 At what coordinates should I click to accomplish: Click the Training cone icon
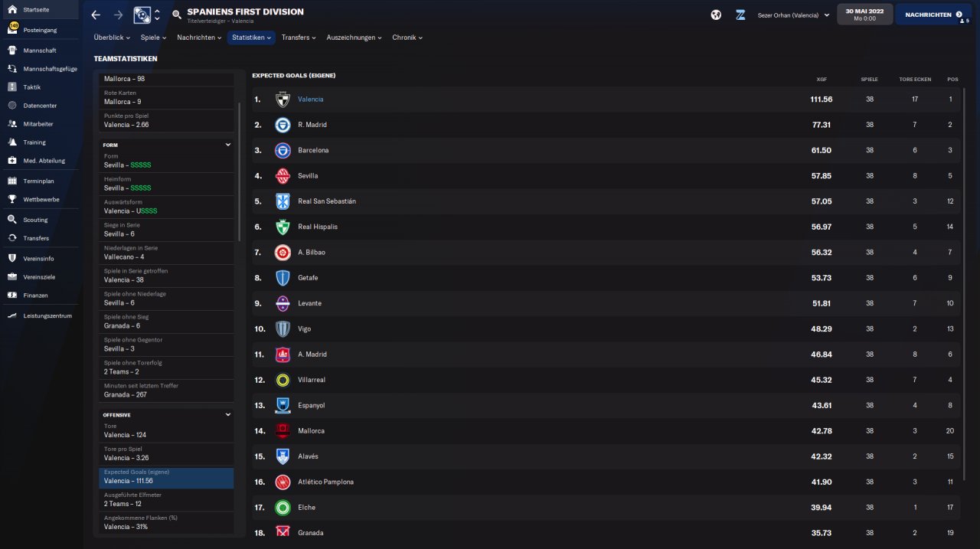(x=12, y=142)
